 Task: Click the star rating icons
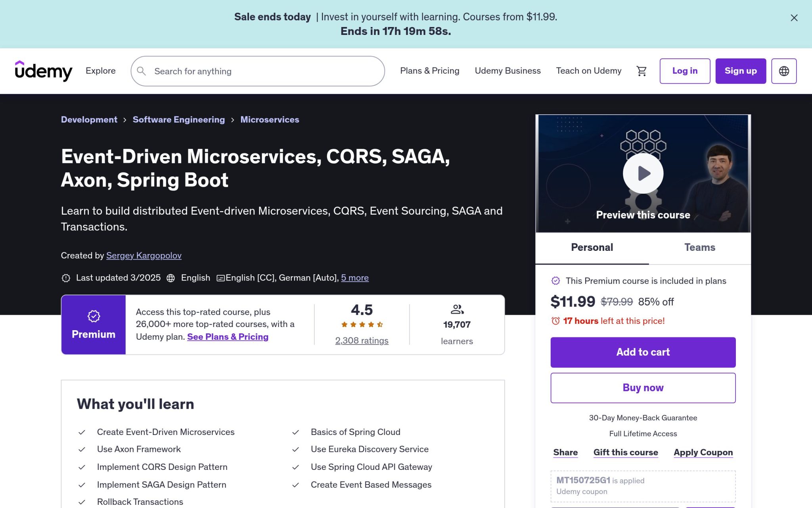click(362, 325)
